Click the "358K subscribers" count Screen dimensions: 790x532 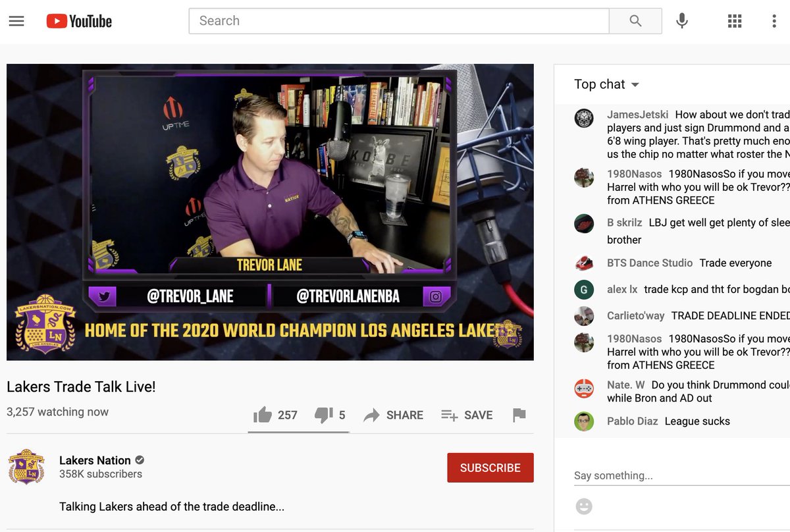click(101, 474)
